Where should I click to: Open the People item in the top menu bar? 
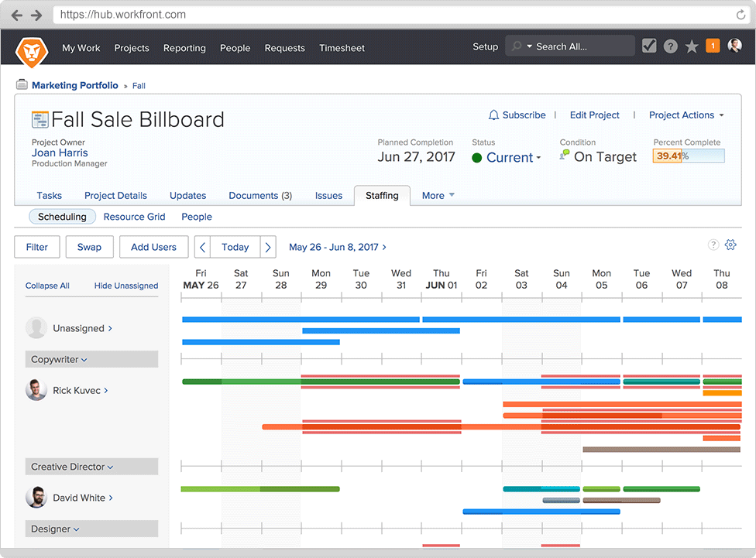point(235,48)
